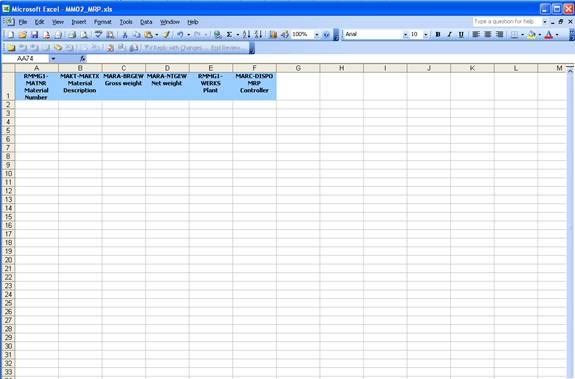
Task: Click the Format Painter brush icon
Action: [166, 35]
